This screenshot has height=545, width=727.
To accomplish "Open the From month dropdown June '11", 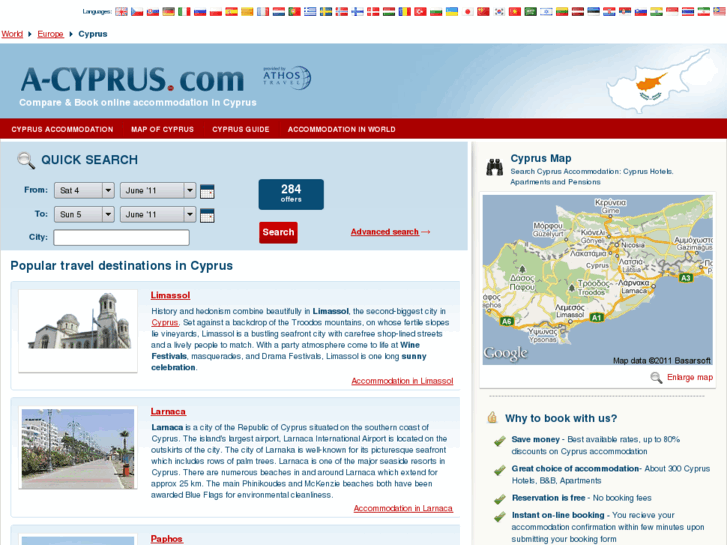I will [x=158, y=190].
